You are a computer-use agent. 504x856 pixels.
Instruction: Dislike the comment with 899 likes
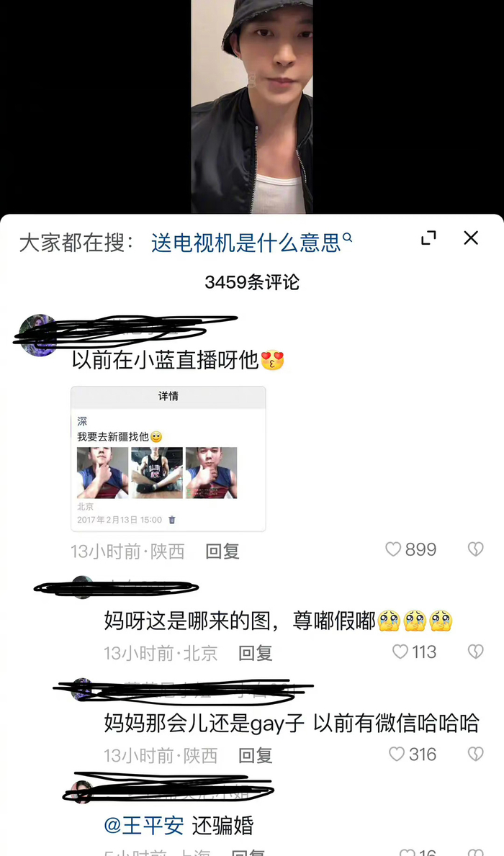point(476,549)
